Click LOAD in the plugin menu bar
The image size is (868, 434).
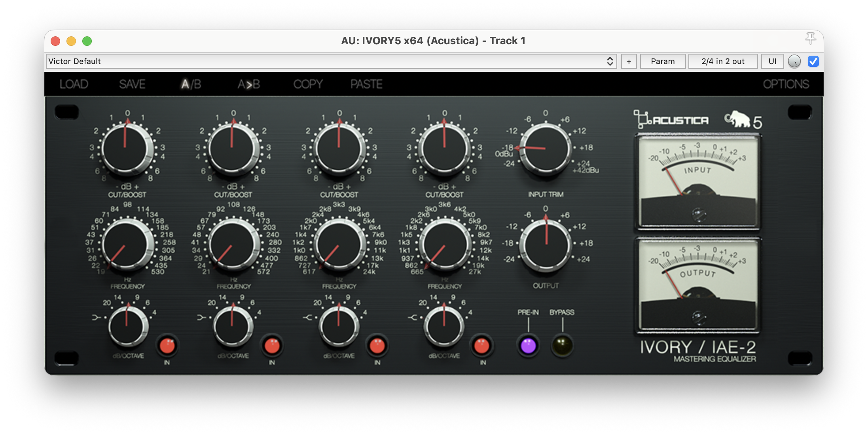(x=74, y=84)
